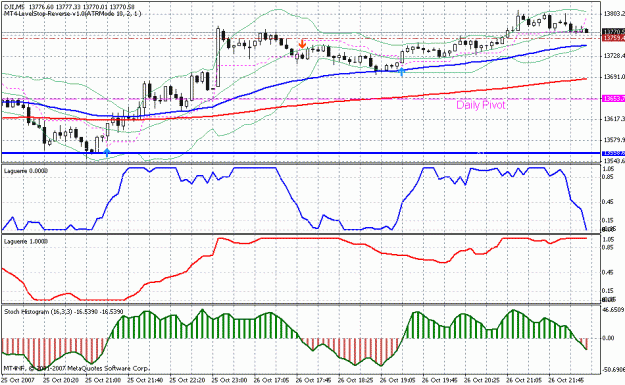Click the 26 Oct 18:25 time label
The image size is (625, 385).
pyautogui.click(x=356, y=380)
